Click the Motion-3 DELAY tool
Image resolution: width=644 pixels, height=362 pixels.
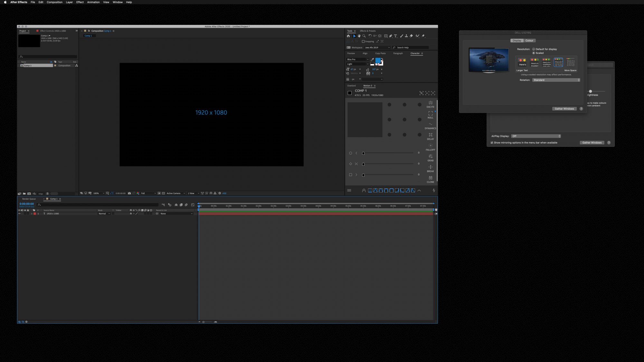(x=431, y=136)
